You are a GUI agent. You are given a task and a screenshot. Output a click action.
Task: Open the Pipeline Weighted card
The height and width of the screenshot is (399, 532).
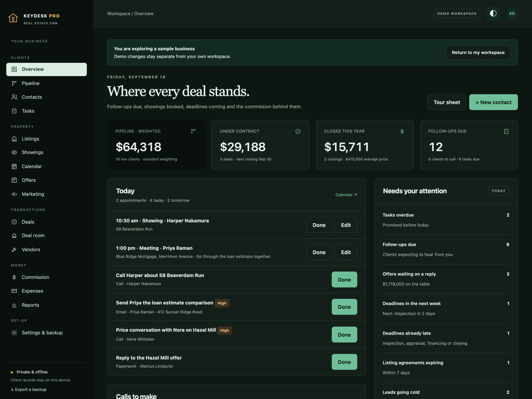(x=156, y=145)
